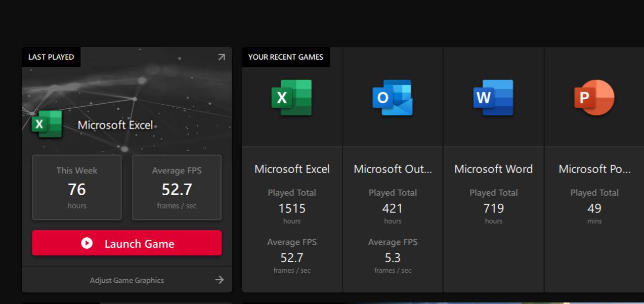Click 49 mins played total for PowerPoint
644x304 pixels.
594,208
